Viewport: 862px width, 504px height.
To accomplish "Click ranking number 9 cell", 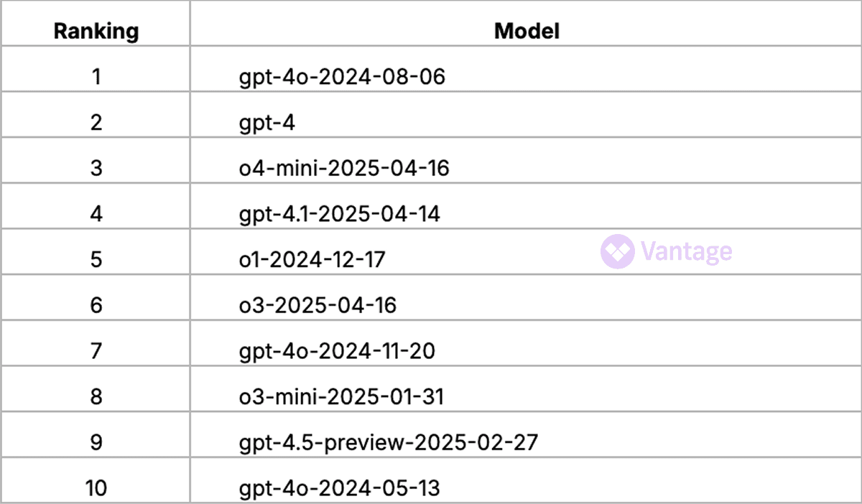I will click(96, 443).
